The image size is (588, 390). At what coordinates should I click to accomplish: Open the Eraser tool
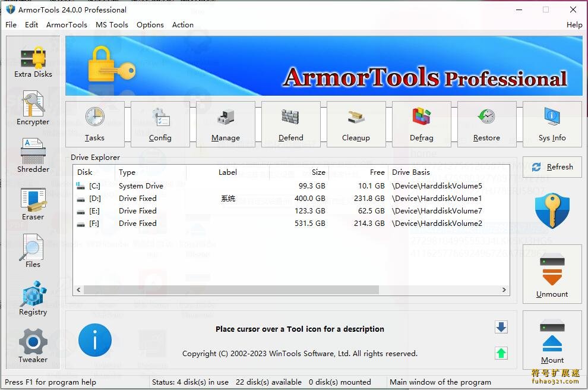point(33,204)
